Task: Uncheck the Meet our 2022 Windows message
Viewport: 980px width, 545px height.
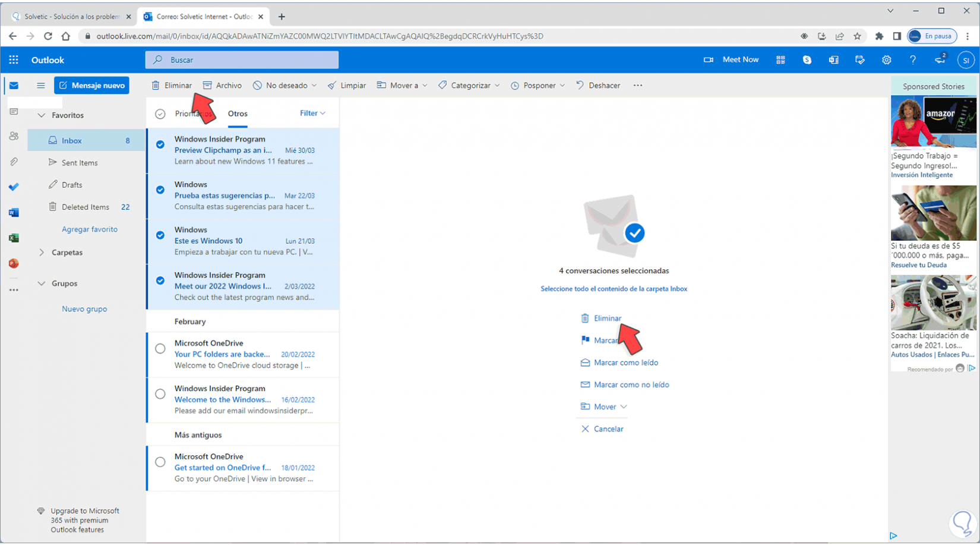Action: click(160, 281)
